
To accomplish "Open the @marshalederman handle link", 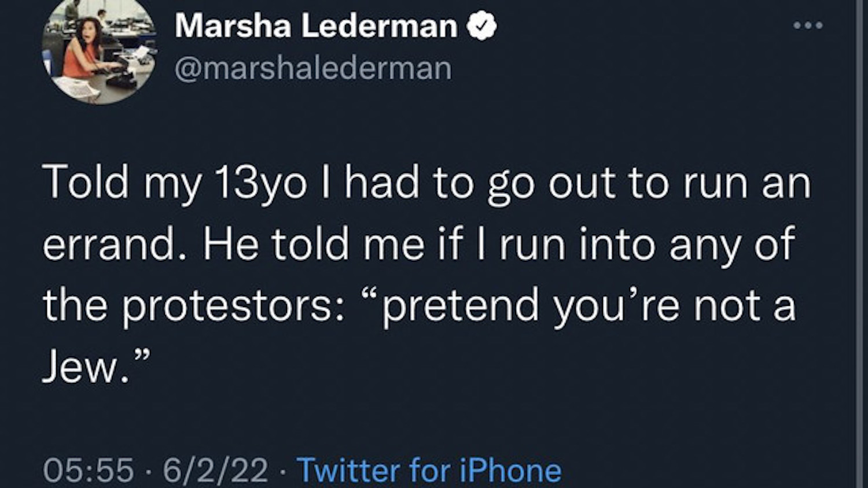I will pyautogui.click(x=313, y=68).
